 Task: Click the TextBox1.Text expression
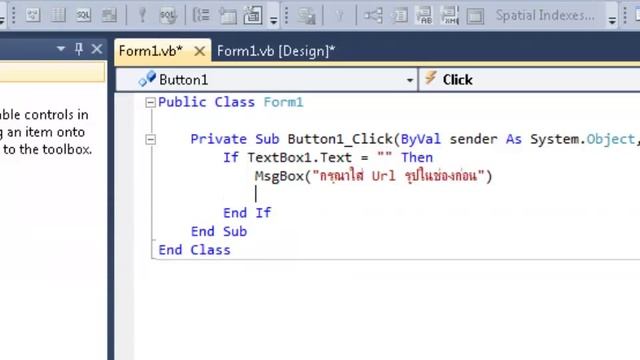coord(300,158)
